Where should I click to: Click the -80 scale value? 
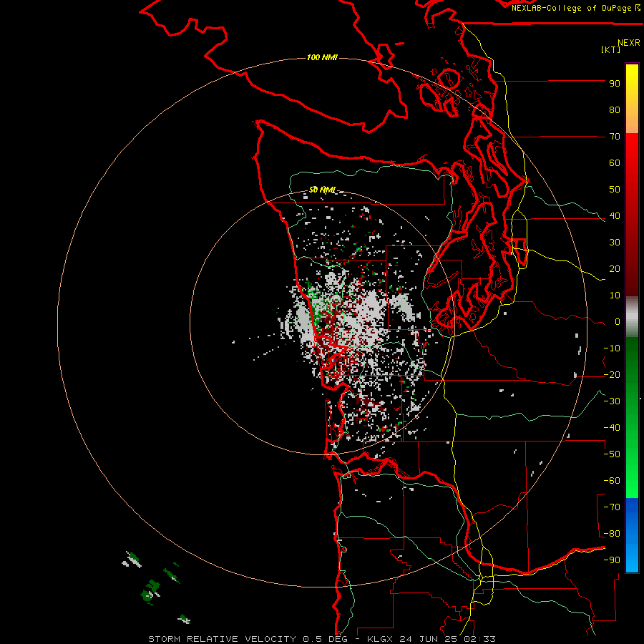pyautogui.click(x=612, y=534)
